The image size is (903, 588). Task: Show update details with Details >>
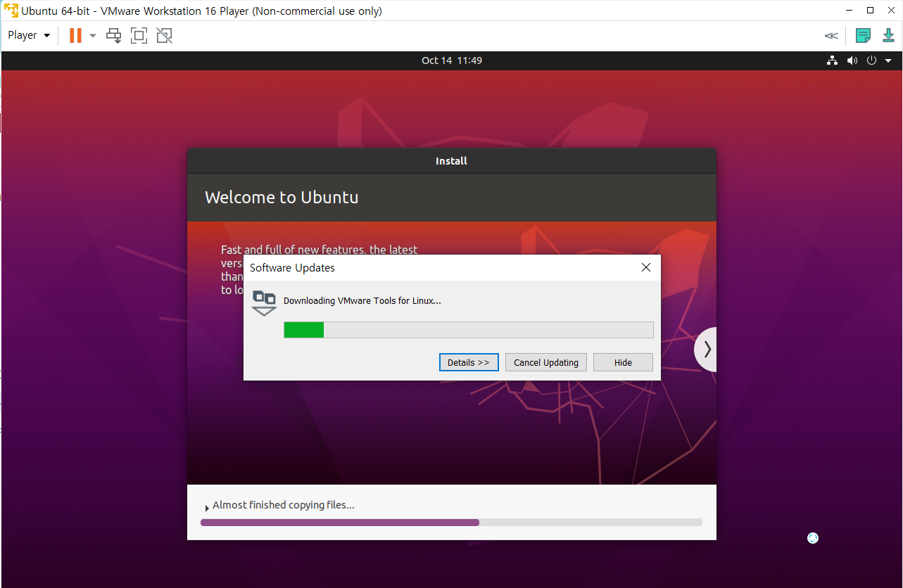[x=469, y=362]
